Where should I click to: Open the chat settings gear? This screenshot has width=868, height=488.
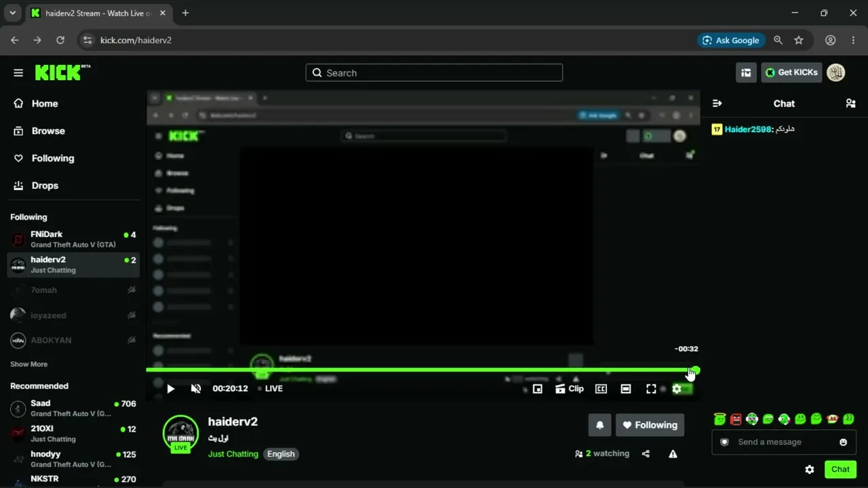click(x=810, y=469)
